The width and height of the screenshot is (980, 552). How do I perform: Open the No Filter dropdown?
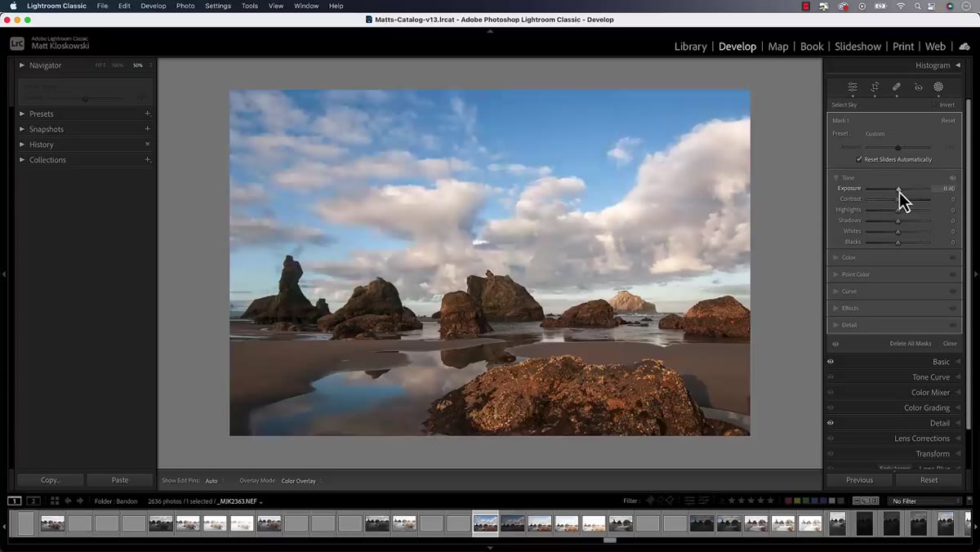925,501
